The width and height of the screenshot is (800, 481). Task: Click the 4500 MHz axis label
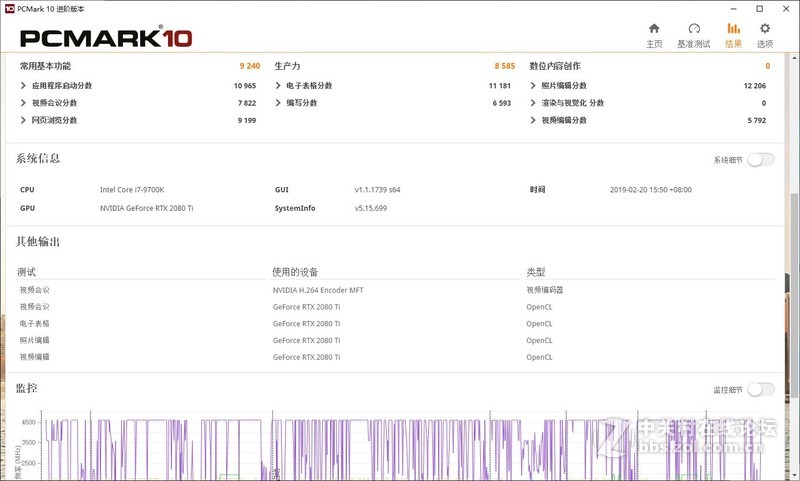(x=29, y=422)
